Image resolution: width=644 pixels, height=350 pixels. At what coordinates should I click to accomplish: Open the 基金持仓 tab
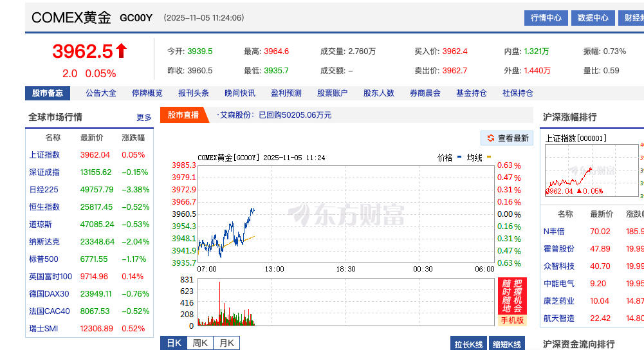pyautogui.click(x=472, y=93)
